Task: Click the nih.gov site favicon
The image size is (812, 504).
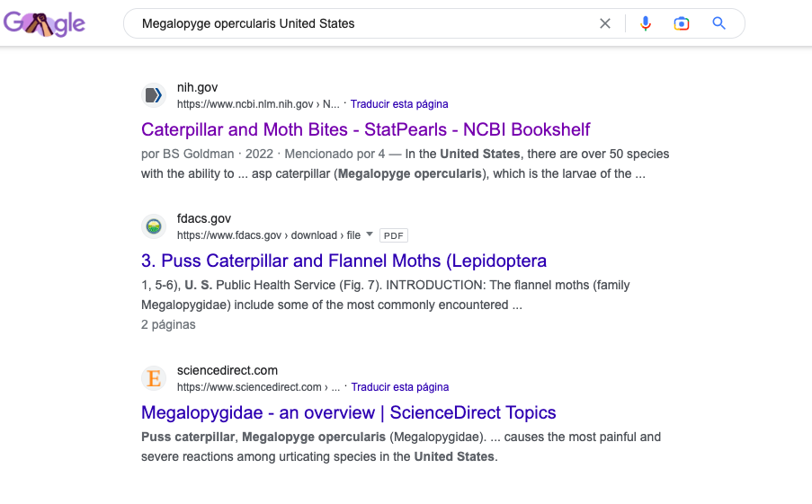Action: (x=154, y=95)
